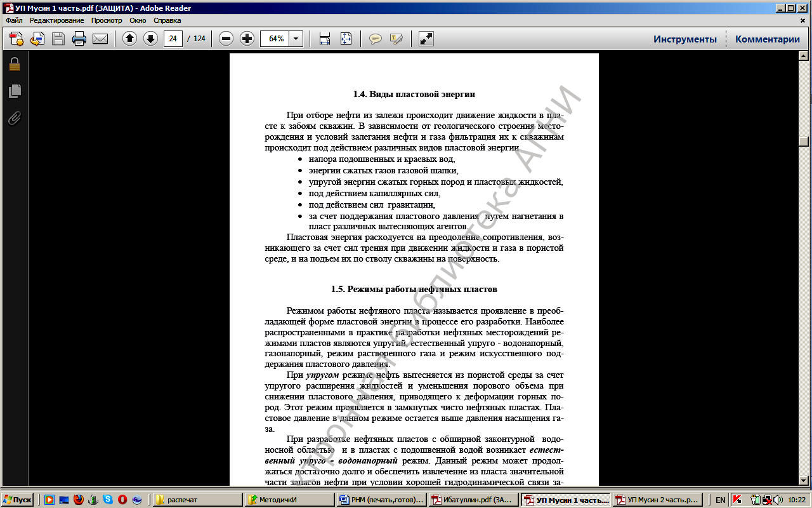Switch to УП Мусин 2 часть taskbar button
Image resolution: width=812 pixels, height=508 pixels.
point(657,500)
